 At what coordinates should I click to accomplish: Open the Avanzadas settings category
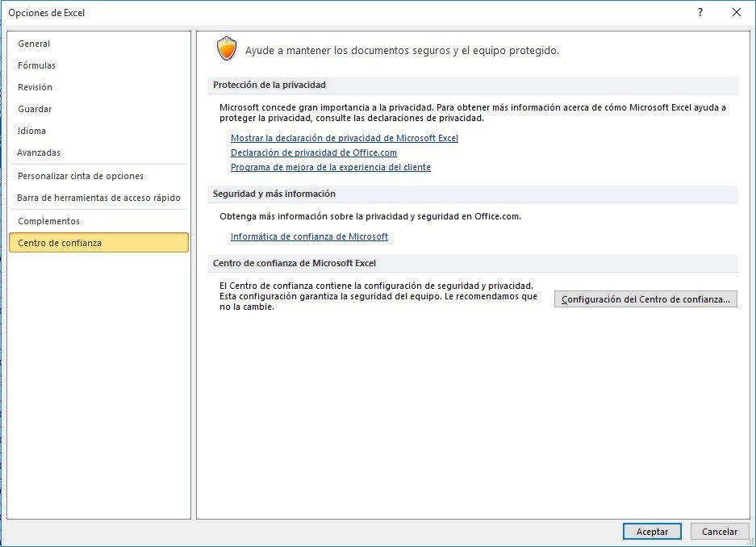click(98, 152)
